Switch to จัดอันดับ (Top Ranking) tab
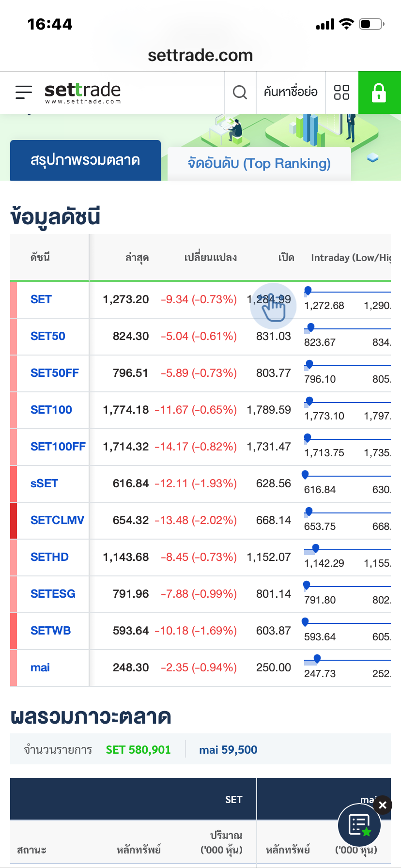Viewport: 401px width, 868px height. 259,164
